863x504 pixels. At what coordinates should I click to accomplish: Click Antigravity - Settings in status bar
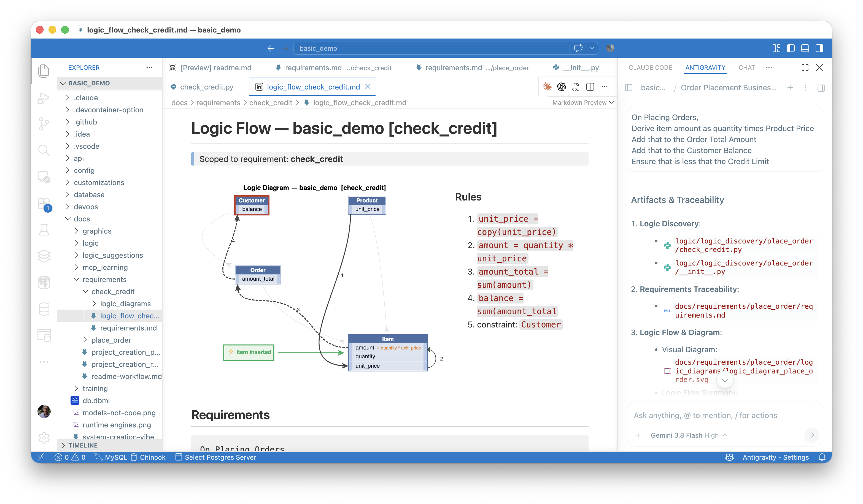click(775, 457)
